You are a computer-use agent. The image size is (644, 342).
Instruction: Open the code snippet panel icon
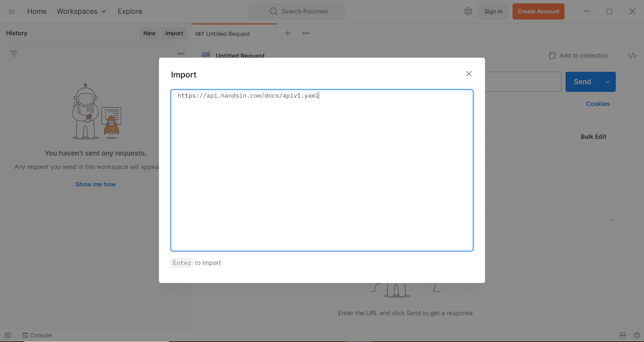[x=632, y=56]
